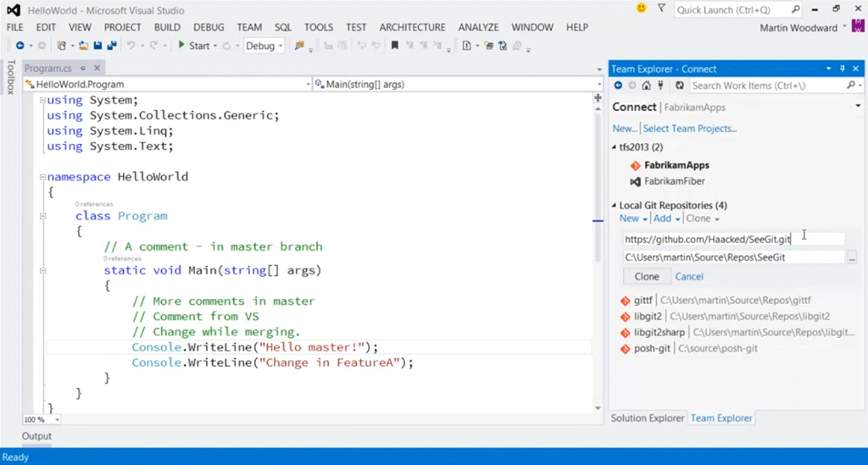
Task: Collapse the using directives region
Action: coord(42,100)
